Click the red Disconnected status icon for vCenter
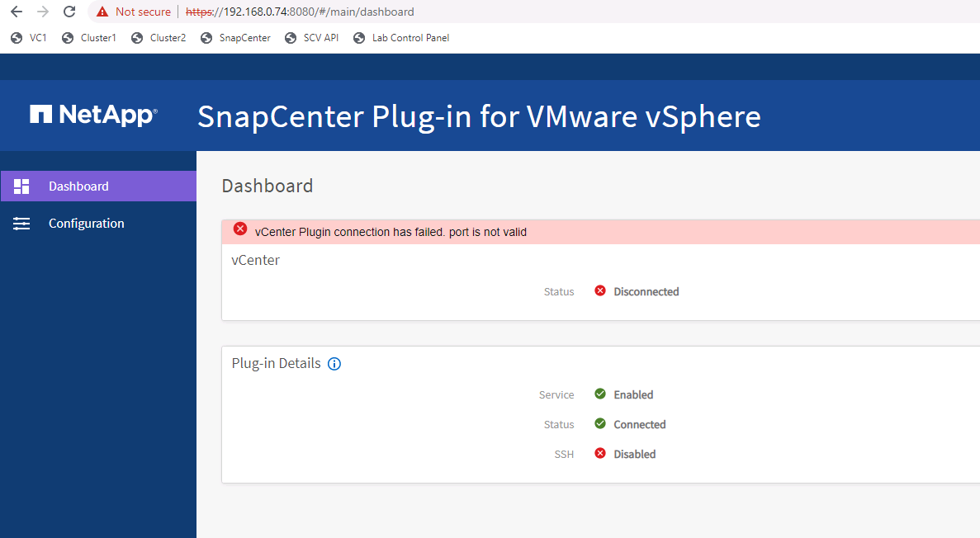980x538 pixels. pos(600,290)
